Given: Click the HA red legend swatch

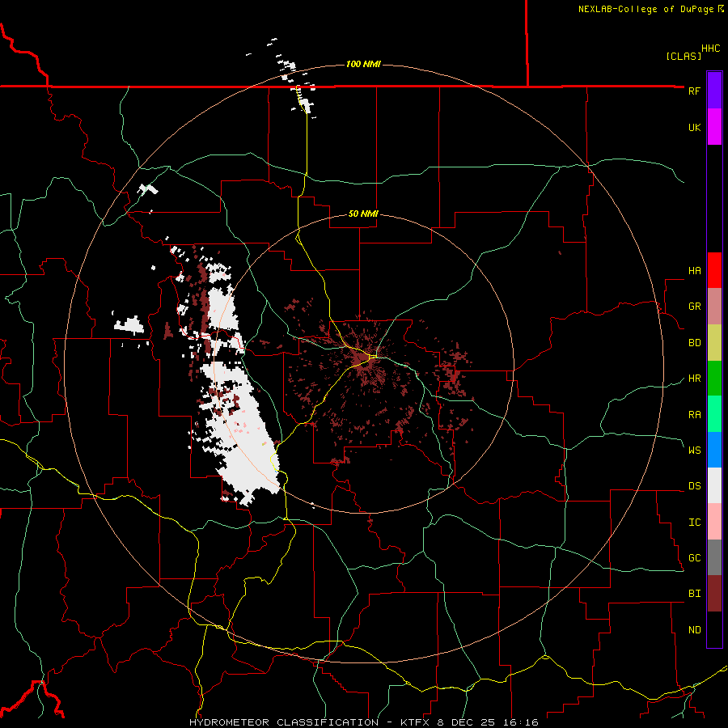Looking at the screenshot, I should pyautogui.click(x=714, y=270).
